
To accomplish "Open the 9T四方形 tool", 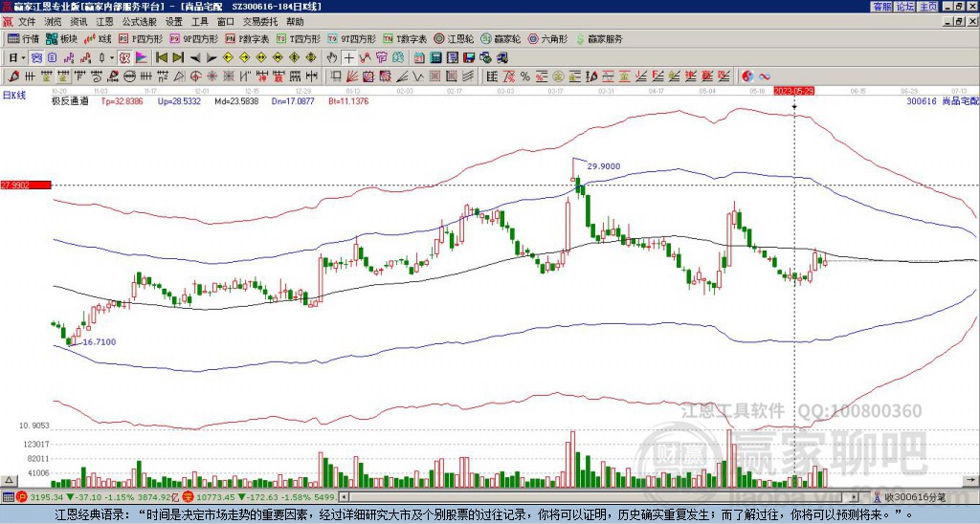I will [x=351, y=38].
